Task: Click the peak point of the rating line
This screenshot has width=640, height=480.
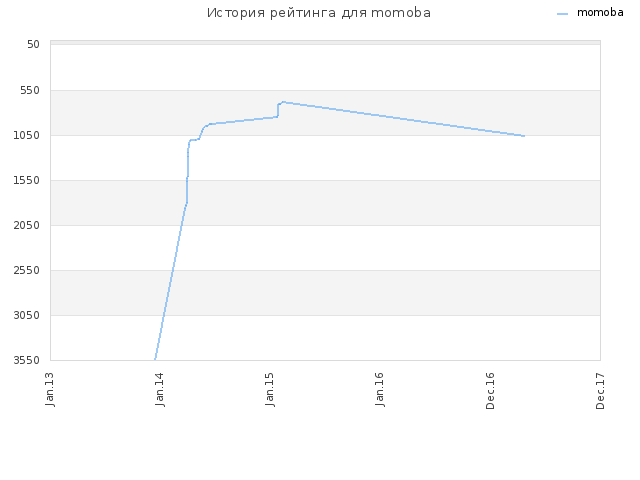Action: (x=283, y=102)
